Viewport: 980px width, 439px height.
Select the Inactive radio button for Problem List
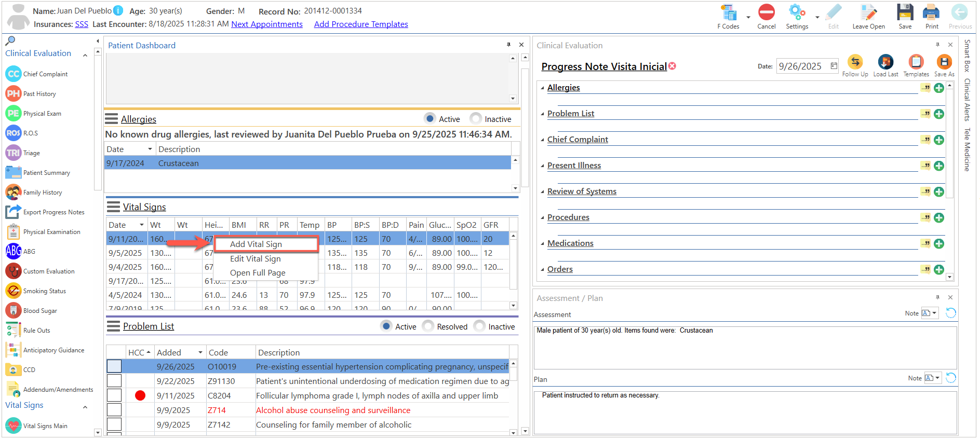(479, 326)
